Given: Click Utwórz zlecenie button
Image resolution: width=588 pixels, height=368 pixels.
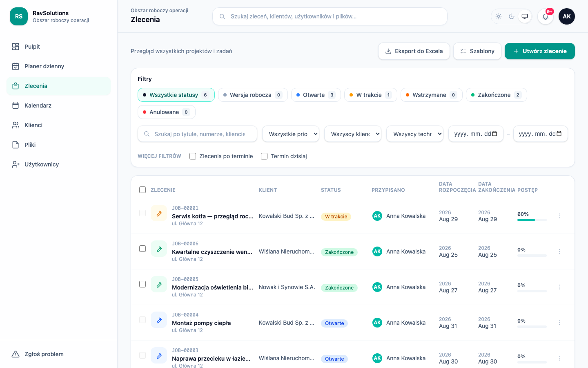Looking at the screenshot, I should [x=540, y=51].
